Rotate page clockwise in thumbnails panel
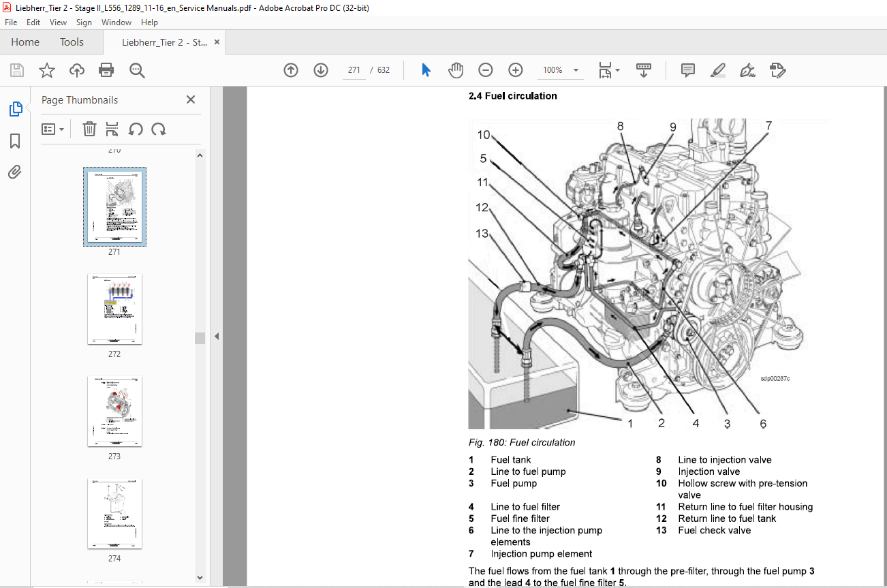 pos(159,129)
